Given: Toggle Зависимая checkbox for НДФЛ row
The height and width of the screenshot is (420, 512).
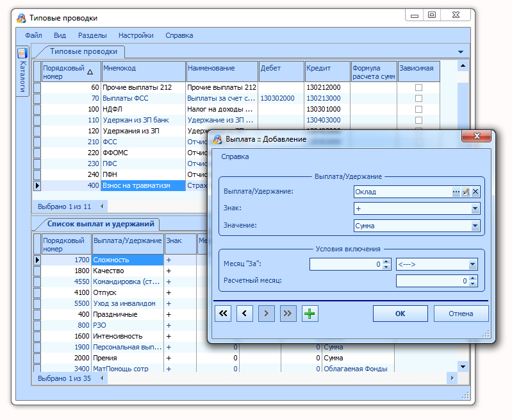Looking at the screenshot, I should pyautogui.click(x=418, y=109).
